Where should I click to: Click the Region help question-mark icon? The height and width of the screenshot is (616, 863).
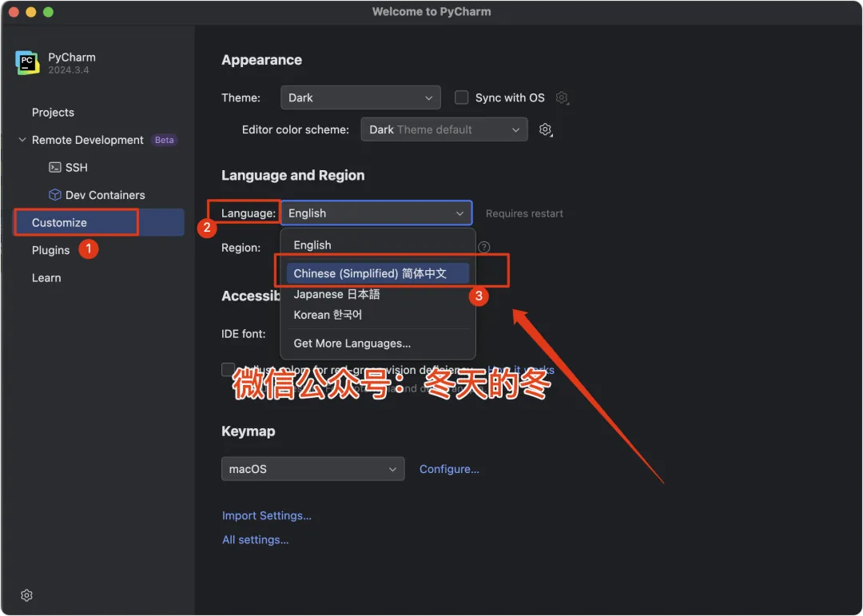483,247
